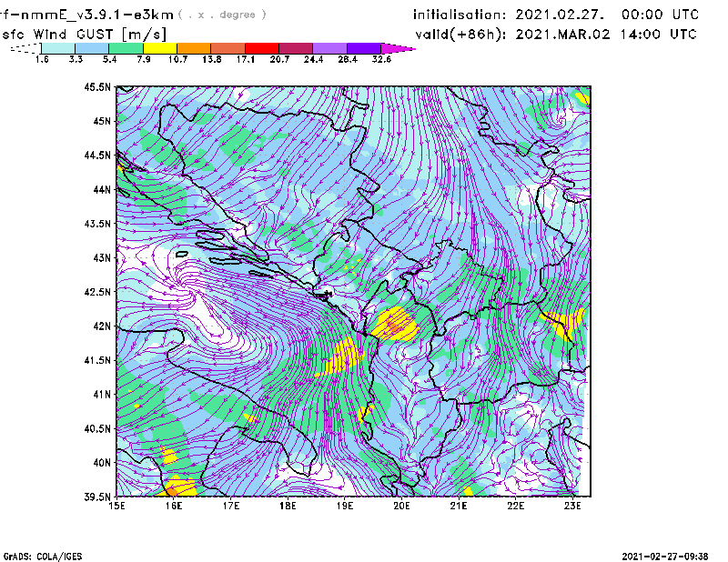Image resolution: width=728 pixels, height=562 pixels.
Task: Click the legend value 3.3
Action: [76, 59]
